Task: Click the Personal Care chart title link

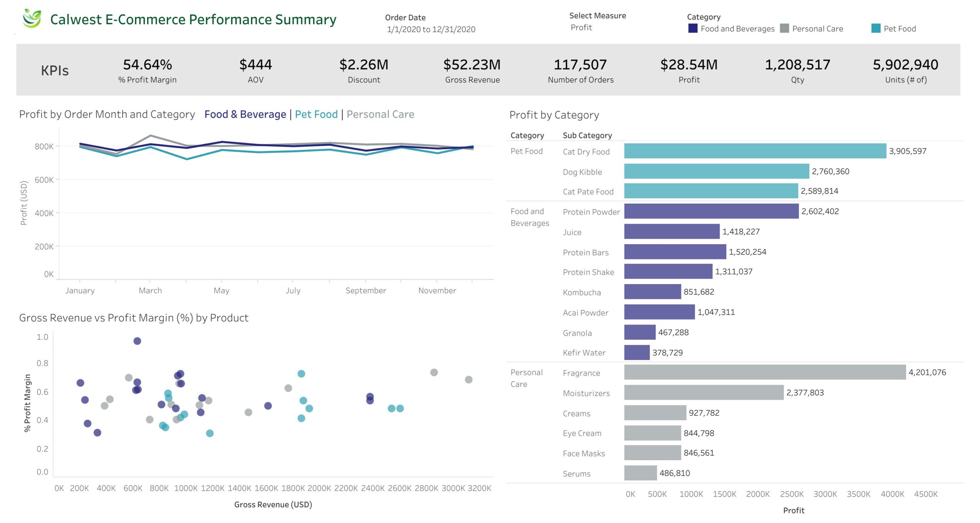Action: (x=380, y=114)
